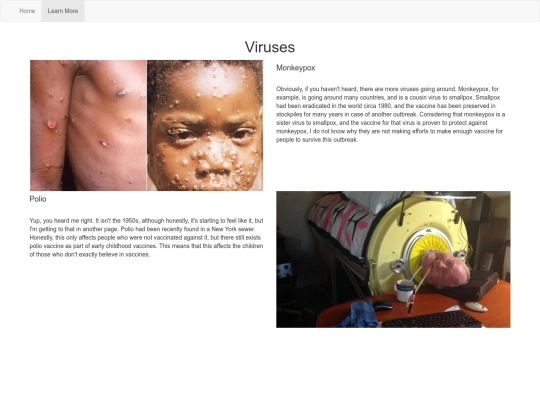Open the Home navigation link
Screen dimensions: 540x405
(27, 11)
